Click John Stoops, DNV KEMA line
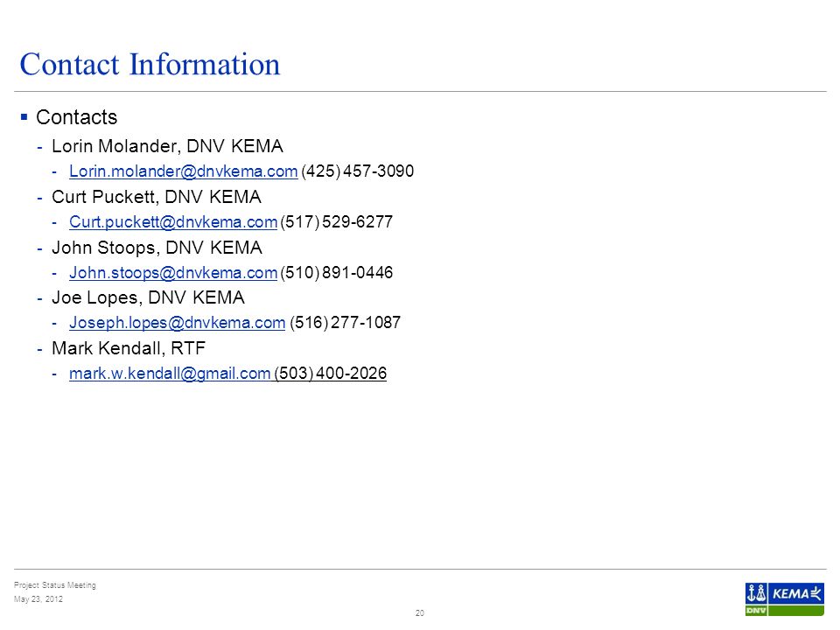The image size is (840, 630). [157, 248]
